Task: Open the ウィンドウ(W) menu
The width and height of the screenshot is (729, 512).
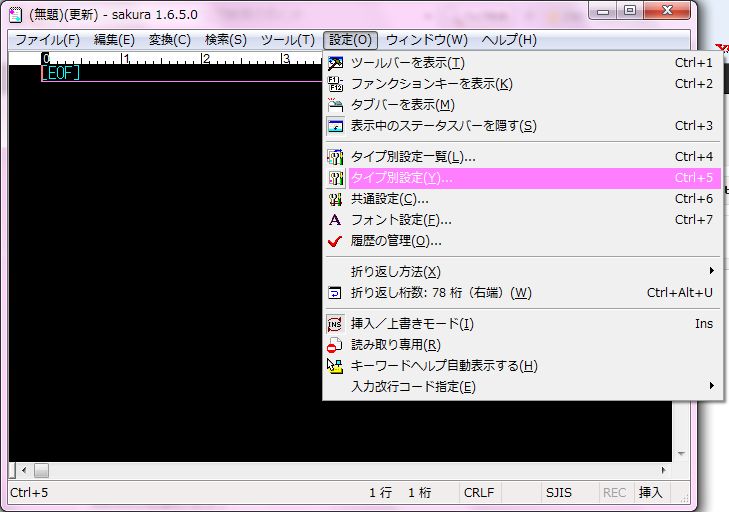Action: tap(427, 40)
